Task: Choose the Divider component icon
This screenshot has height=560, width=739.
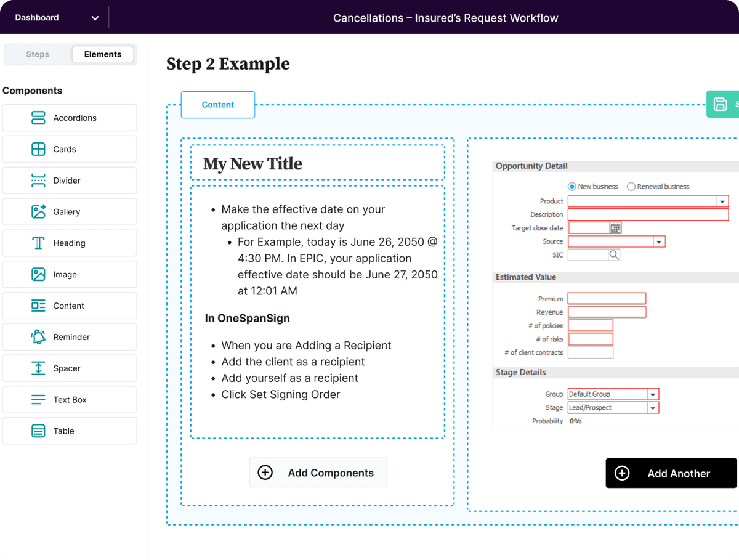Action: point(37,180)
